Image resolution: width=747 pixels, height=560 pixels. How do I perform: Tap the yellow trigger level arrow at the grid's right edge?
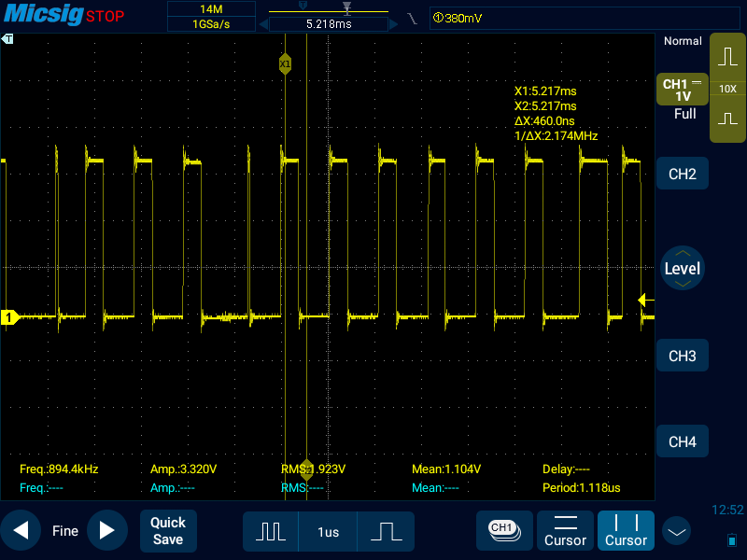(645, 300)
